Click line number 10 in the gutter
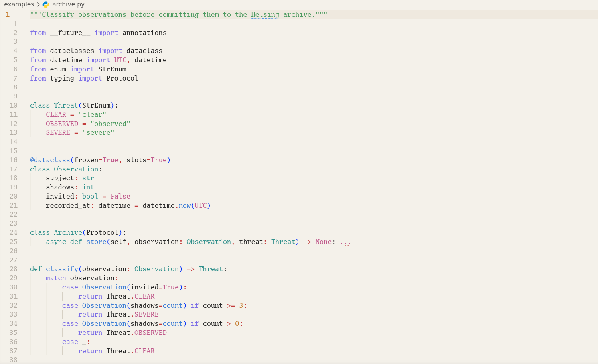 click(x=14, y=106)
